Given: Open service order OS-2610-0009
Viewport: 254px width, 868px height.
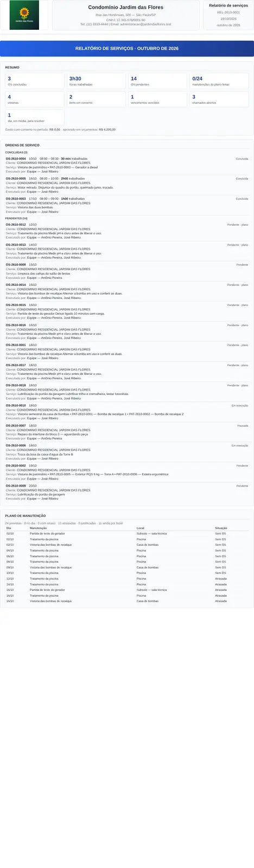Looking at the screenshot, I should [x=127, y=492].
